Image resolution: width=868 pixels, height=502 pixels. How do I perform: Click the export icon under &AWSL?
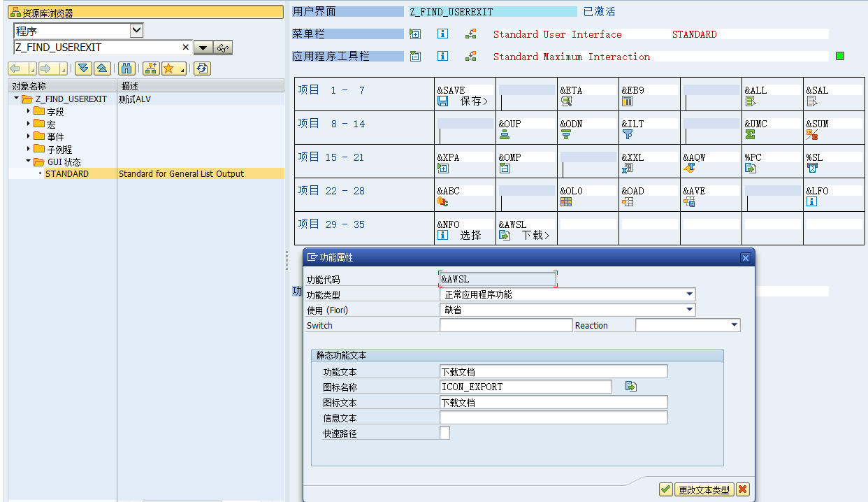505,236
